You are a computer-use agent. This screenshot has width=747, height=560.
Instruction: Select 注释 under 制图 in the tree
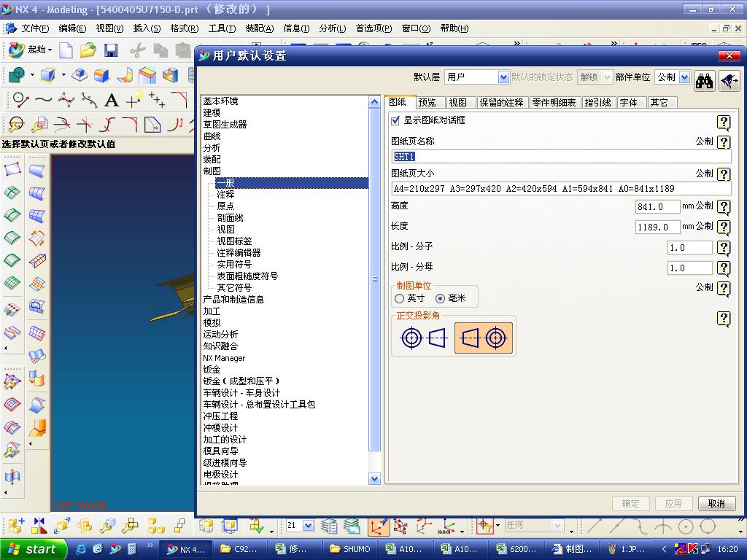coord(225,194)
